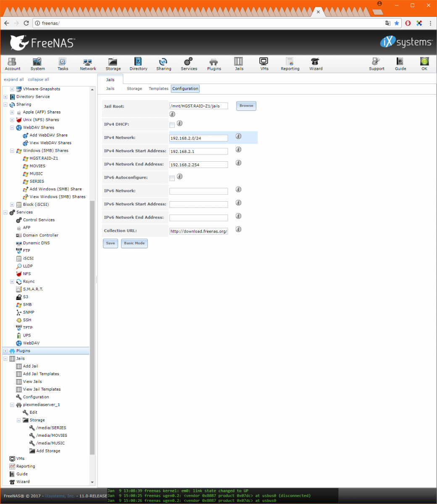437x504 pixels.
Task: Open the Services toolbar icon
Action: pos(189,64)
